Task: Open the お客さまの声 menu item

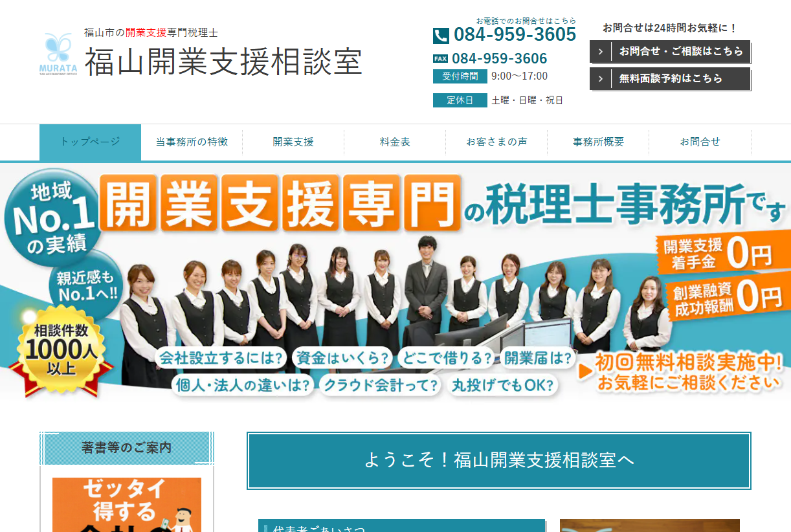Action: [x=496, y=142]
